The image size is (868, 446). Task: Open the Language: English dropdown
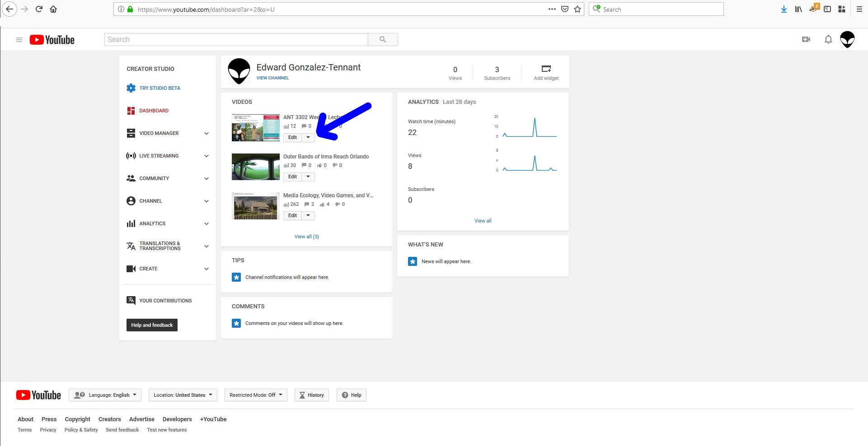point(105,395)
